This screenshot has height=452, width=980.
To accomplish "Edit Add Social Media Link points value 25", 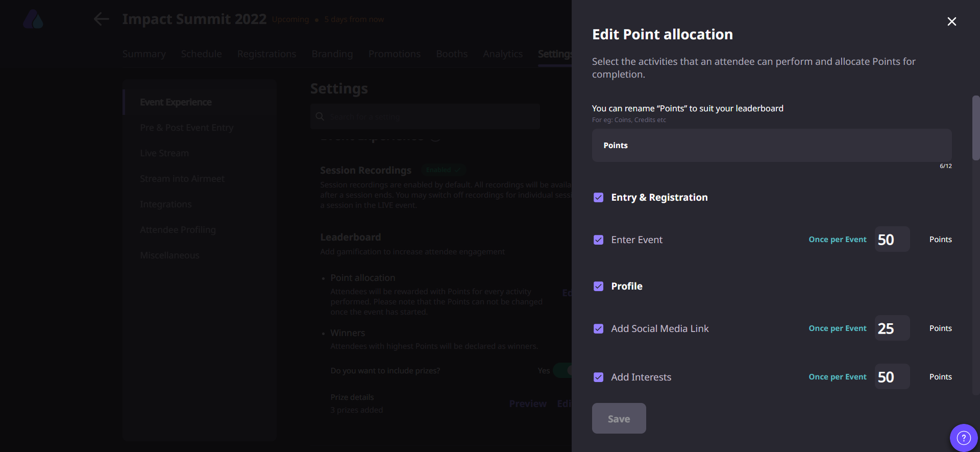I will (x=892, y=328).
